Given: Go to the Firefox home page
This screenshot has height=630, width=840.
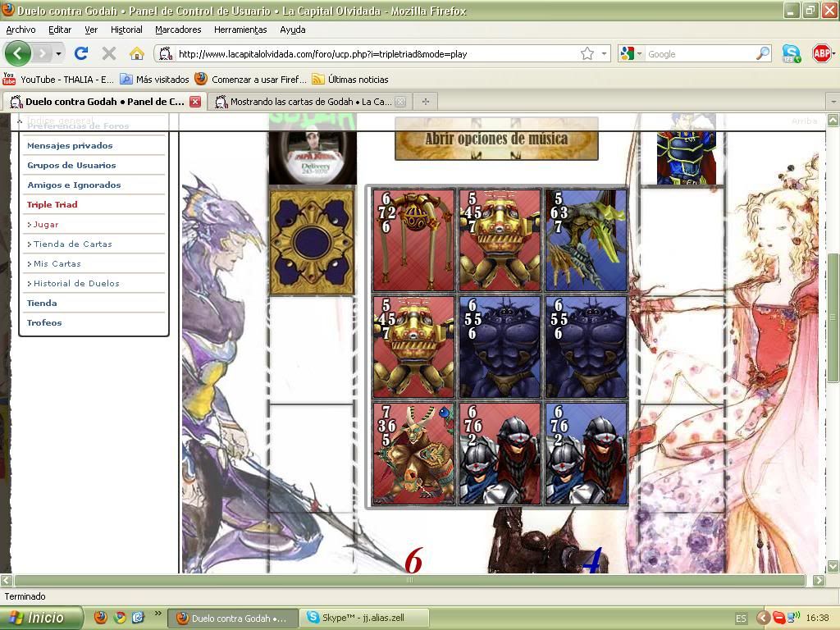Looking at the screenshot, I should click(137, 53).
